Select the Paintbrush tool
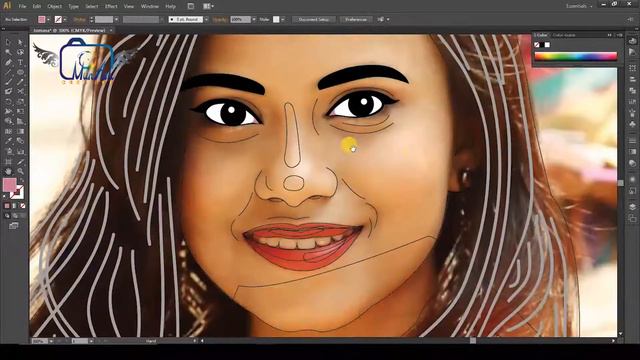Viewport: 640px width, 360px height. pyautogui.click(x=8, y=82)
